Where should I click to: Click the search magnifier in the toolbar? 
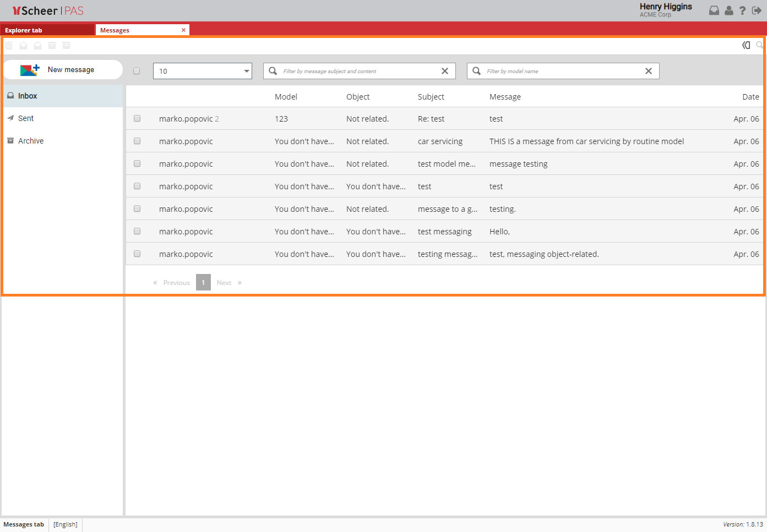click(759, 45)
